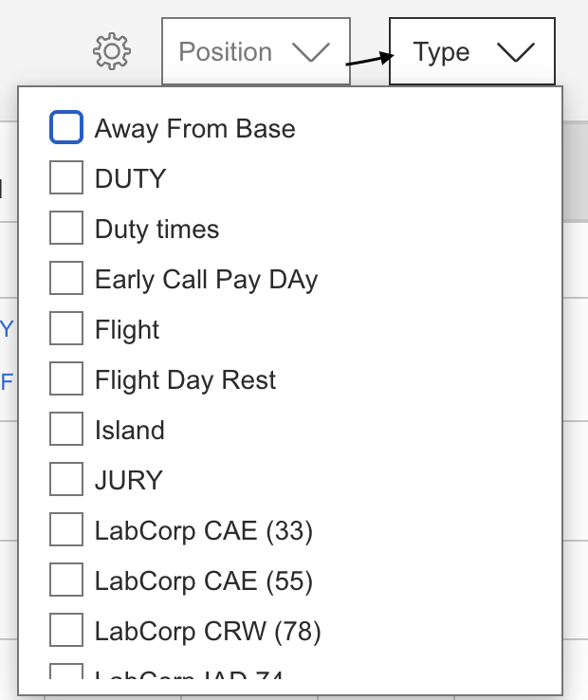Screen dimensions: 588x700
Task: Open the settings gear icon
Action: tap(112, 51)
